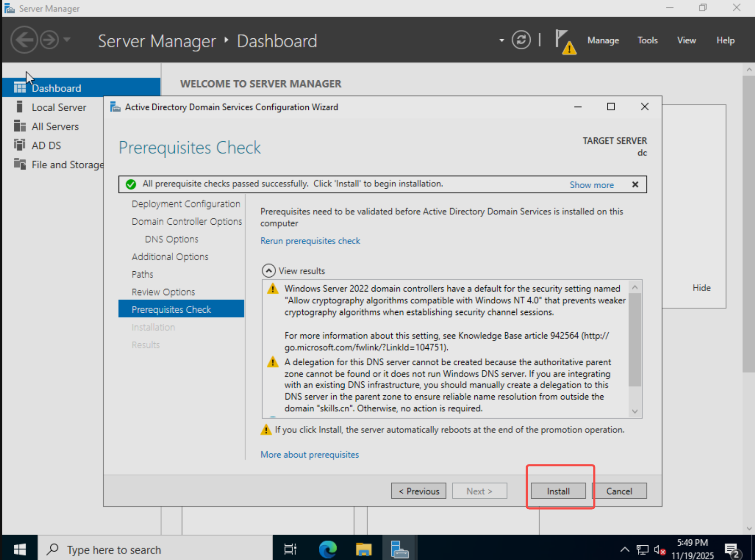Open the Tools menu
This screenshot has width=755, height=560.
[647, 41]
